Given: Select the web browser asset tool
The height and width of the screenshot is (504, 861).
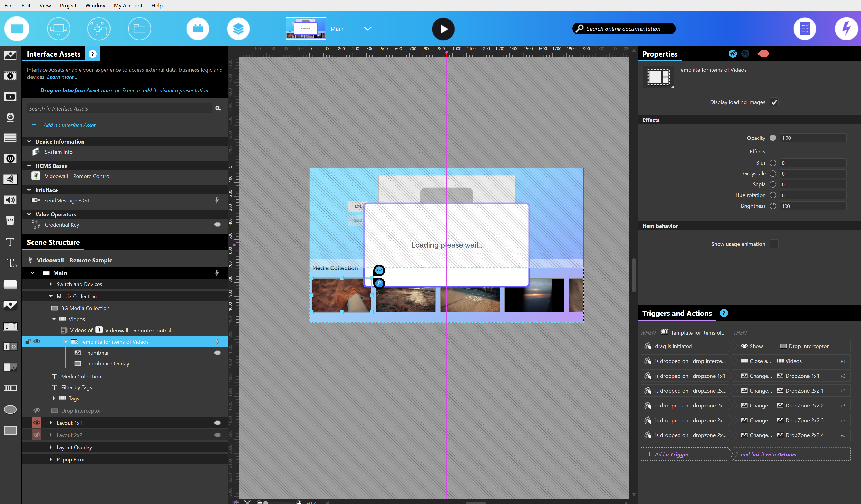Looking at the screenshot, I should pyautogui.click(x=10, y=158).
